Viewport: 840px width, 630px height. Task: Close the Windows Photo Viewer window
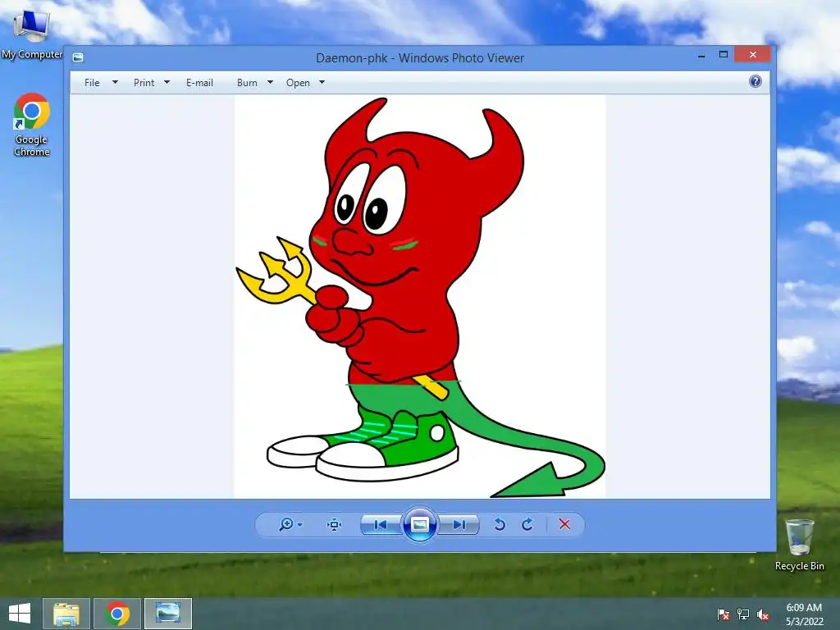point(753,55)
